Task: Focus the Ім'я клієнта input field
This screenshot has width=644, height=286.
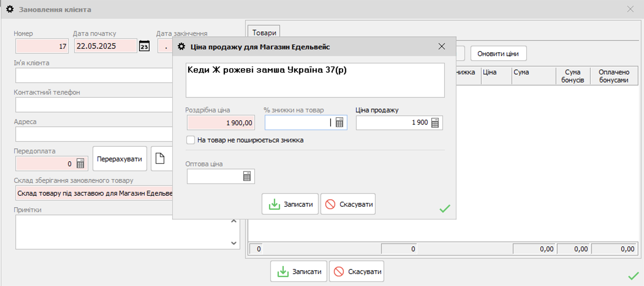Action: (x=94, y=75)
